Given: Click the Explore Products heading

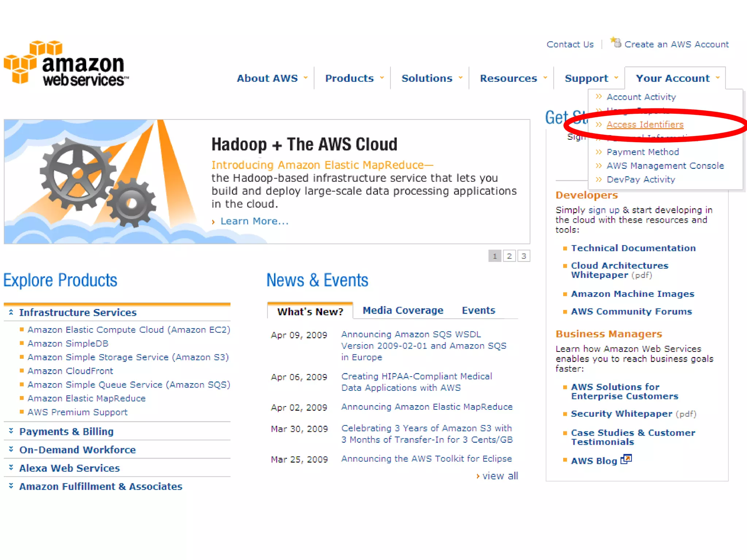Looking at the screenshot, I should (x=60, y=281).
